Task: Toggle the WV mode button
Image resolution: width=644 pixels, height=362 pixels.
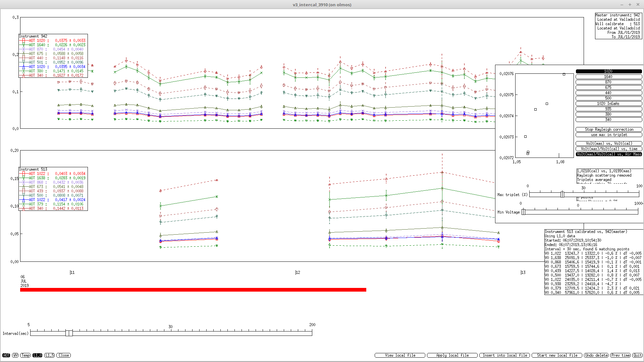Action: point(15,355)
